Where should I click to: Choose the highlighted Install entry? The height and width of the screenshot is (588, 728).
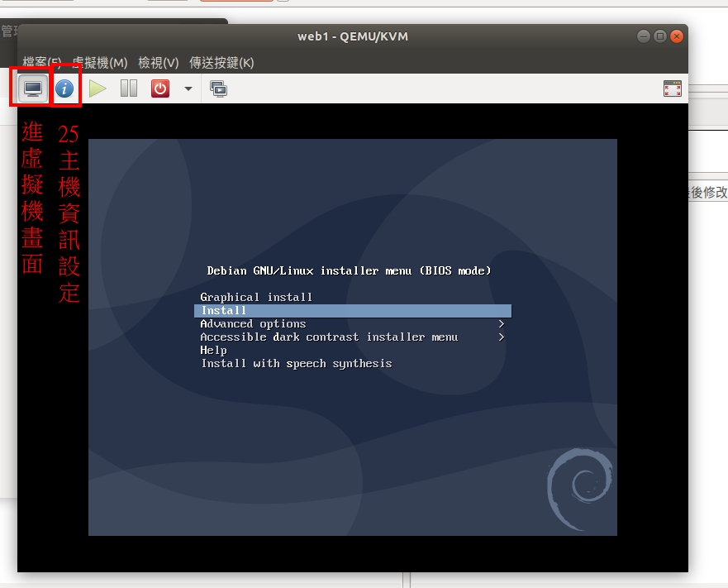tap(353, 310)
